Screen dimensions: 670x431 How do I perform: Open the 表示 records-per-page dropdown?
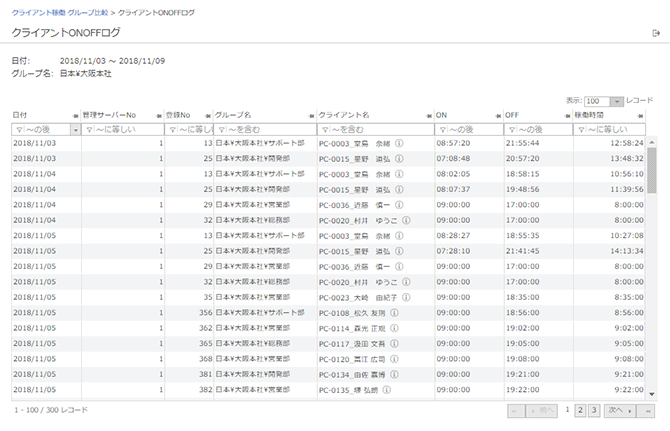point(605,101)
